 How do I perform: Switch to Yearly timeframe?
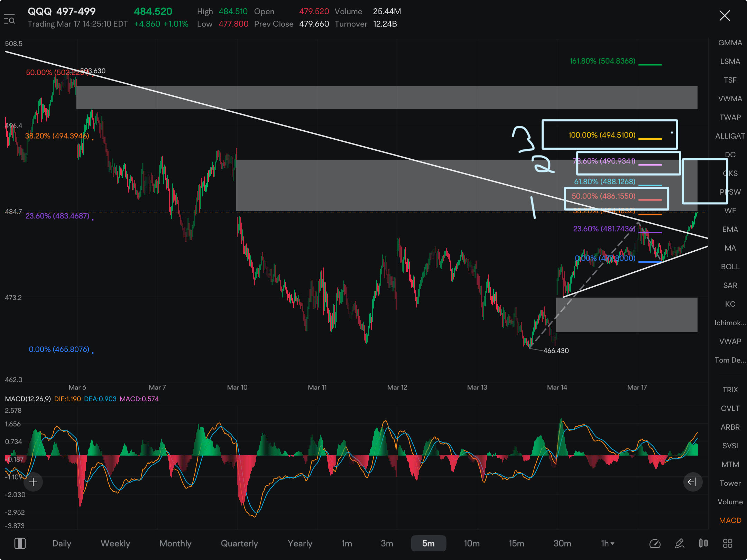300,543
